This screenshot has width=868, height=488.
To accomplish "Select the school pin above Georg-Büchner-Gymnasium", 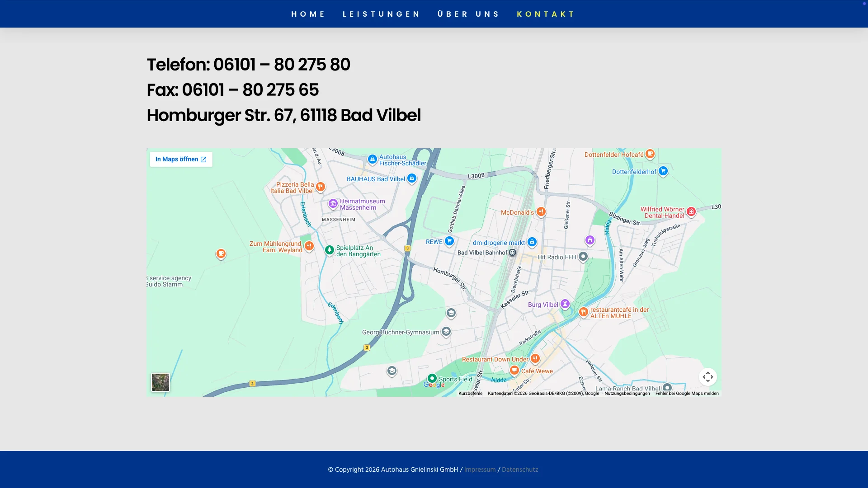I will point(451,313).
